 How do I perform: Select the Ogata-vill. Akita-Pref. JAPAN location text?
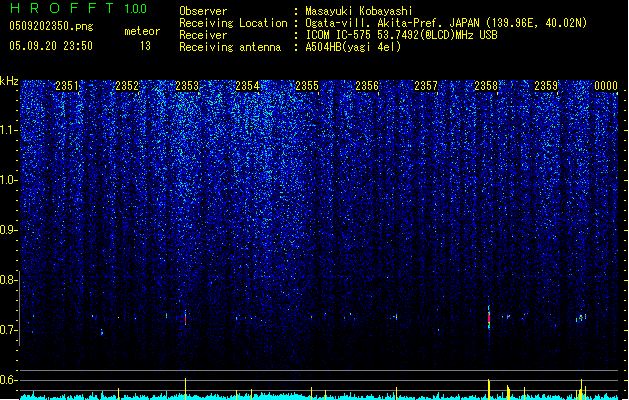click(446, 23)
